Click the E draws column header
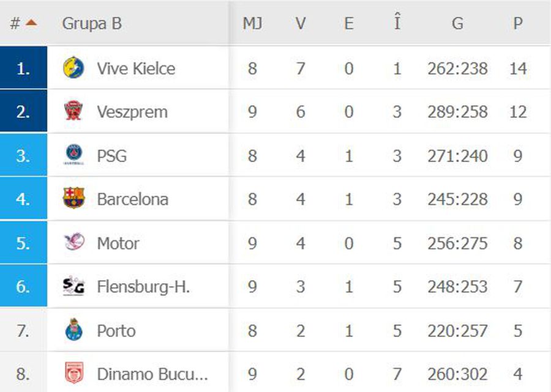Screen dimensions: 551x392 tap(348, 23)
